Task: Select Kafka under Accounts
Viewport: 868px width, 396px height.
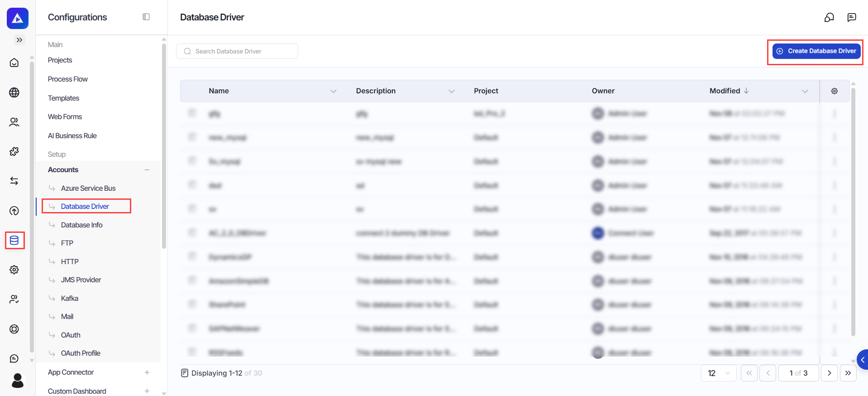Action: pyautogui.click(x=70, y=298)
